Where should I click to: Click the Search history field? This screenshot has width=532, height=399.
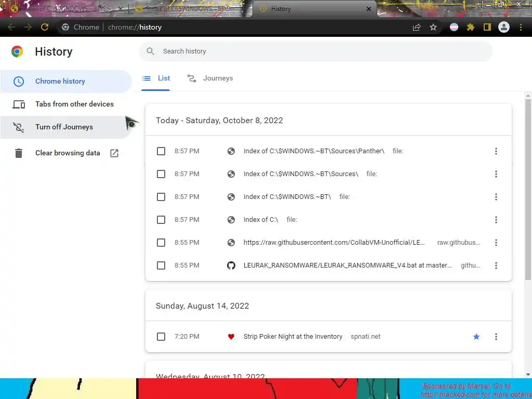point(315,51)
